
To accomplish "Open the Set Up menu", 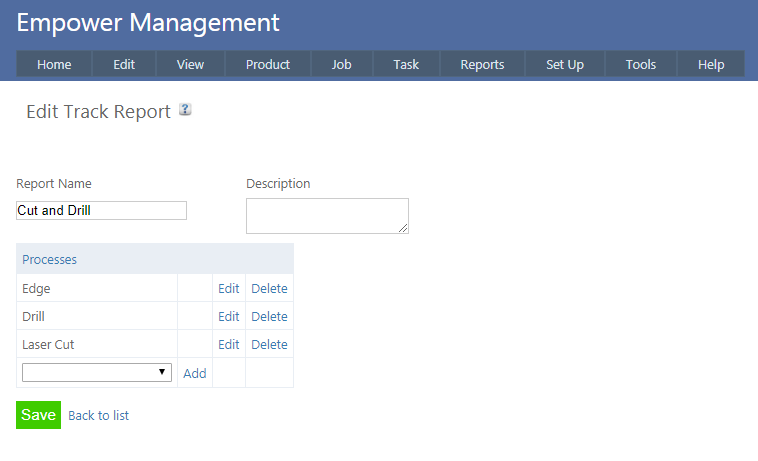I will (565, 65).
